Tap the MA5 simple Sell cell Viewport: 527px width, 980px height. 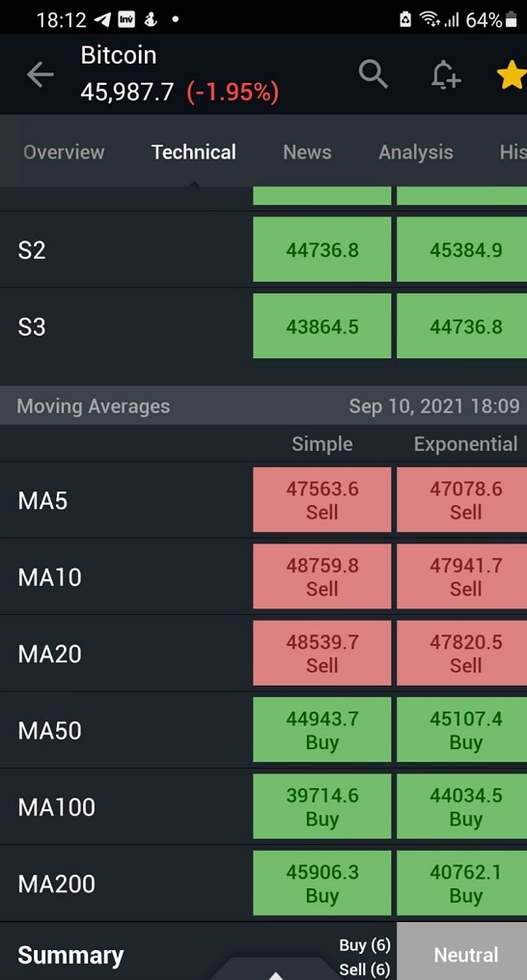[x=322, y=500]
